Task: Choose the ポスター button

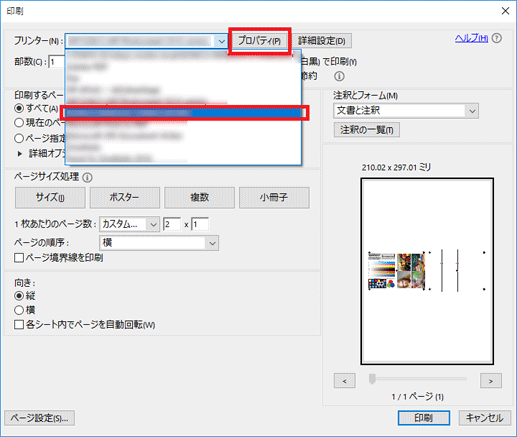Action: (125, 197)
